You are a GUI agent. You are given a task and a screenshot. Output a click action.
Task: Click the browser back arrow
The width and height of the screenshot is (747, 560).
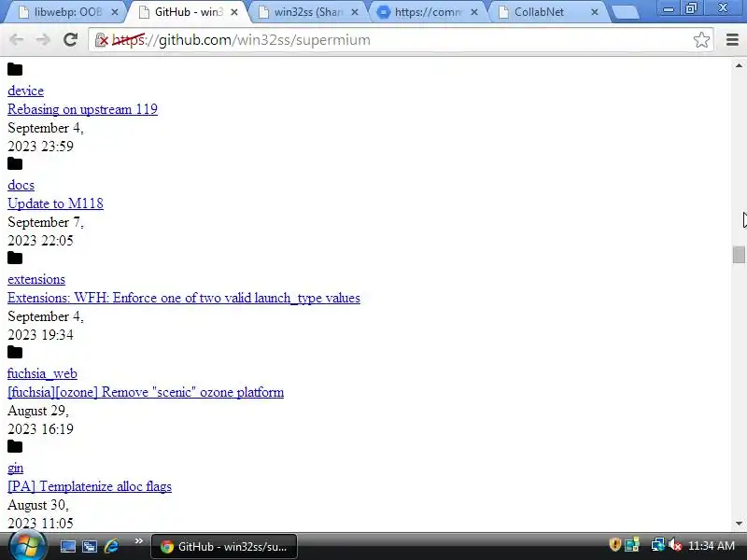point(16,39)
